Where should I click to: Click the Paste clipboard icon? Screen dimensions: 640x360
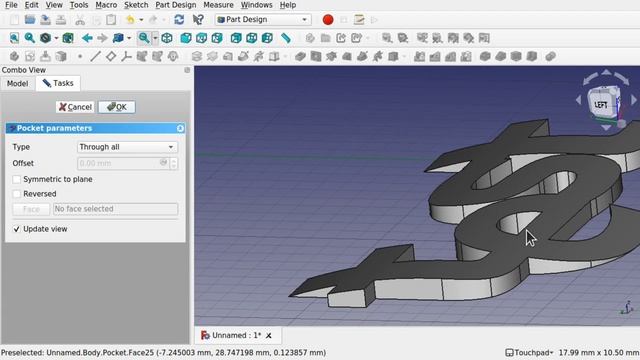(x=111, y=20)
